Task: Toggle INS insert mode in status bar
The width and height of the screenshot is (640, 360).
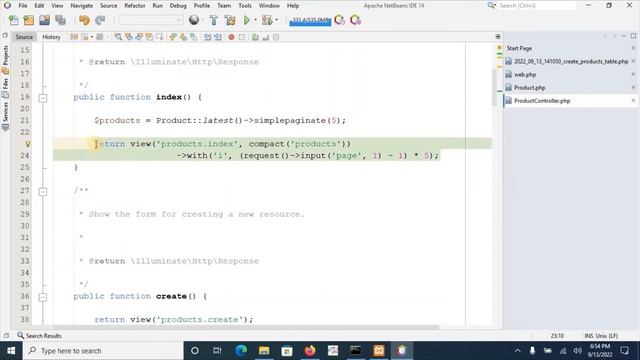Action: click(589, 336)
